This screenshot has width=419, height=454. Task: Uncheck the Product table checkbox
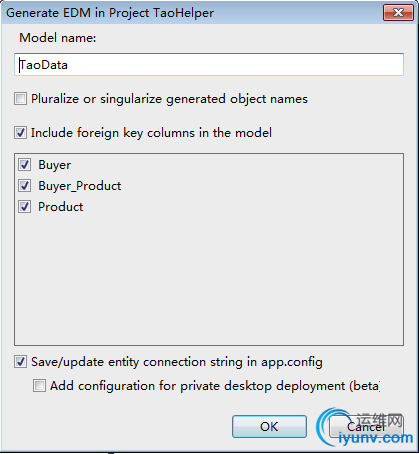coord(25,207)
